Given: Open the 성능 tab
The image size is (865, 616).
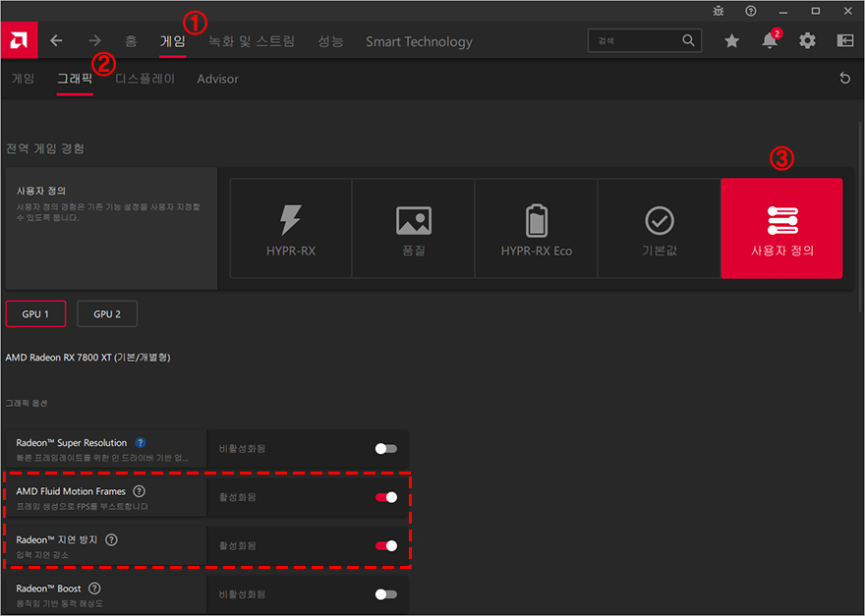Looking at the screenshot, I should point(330,41).
